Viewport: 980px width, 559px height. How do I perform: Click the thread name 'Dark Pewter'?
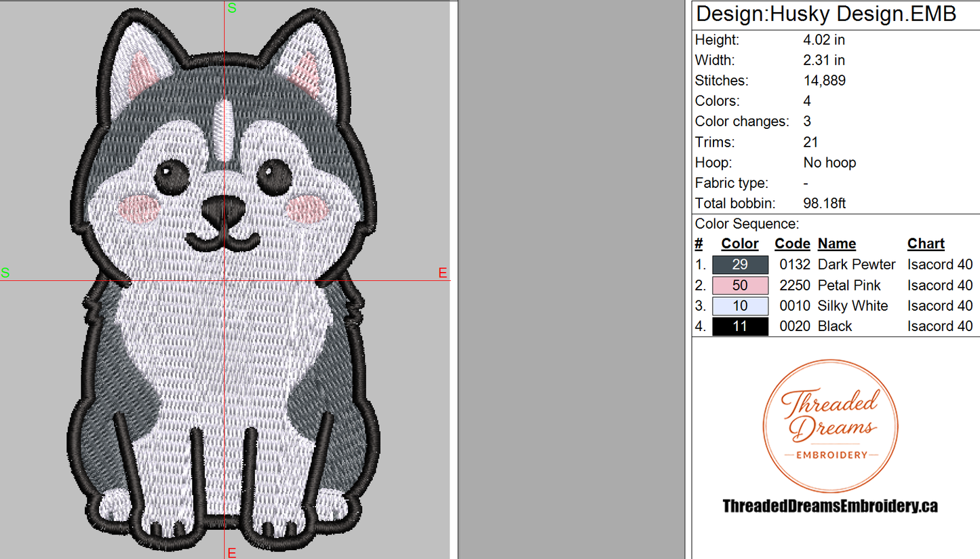click(x=857, y=265)
